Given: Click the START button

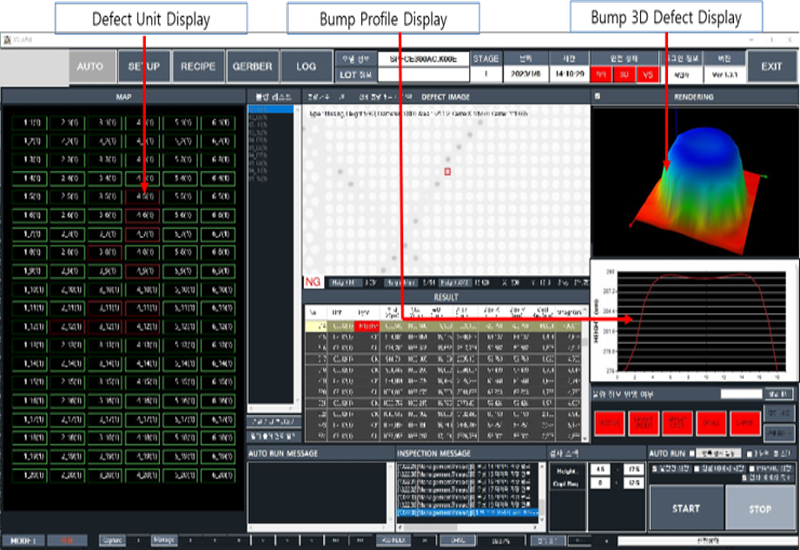Looking at the screenshot, I should [x=686, y=507].
